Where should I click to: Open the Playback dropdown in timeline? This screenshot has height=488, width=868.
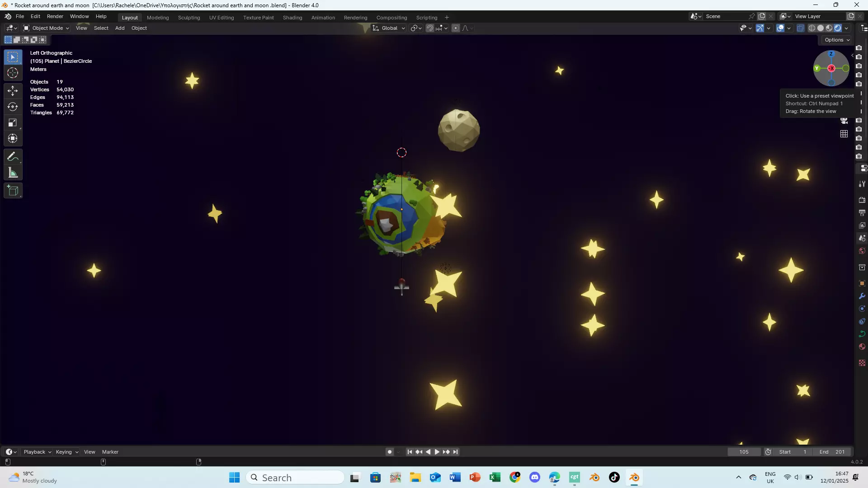(x=37, y=452)
